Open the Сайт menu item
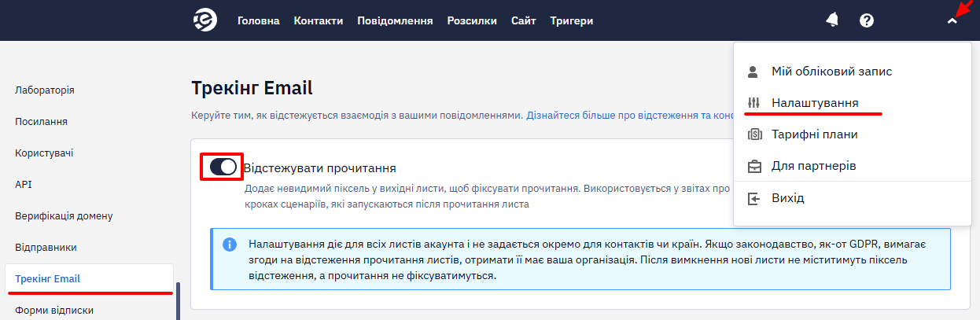This screenshot has height=320, width=980. coord(524,21)
